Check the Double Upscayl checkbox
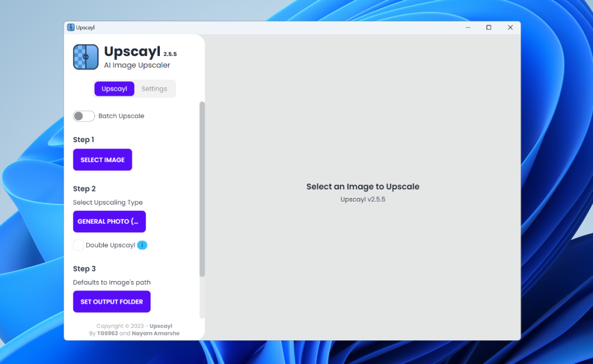This screenshot has width=593, height=364. point(79,245)
